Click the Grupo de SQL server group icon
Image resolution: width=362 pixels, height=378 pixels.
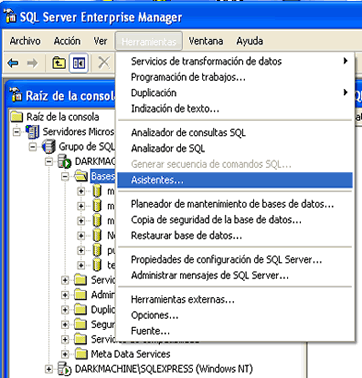(49, 147)
